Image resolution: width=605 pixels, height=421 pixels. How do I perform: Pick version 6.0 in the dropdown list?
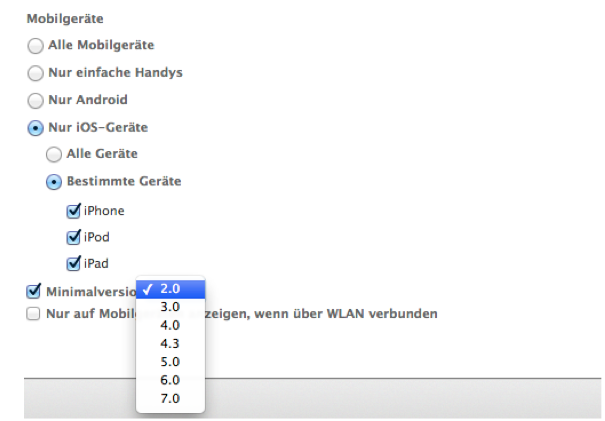pos(171,380)
